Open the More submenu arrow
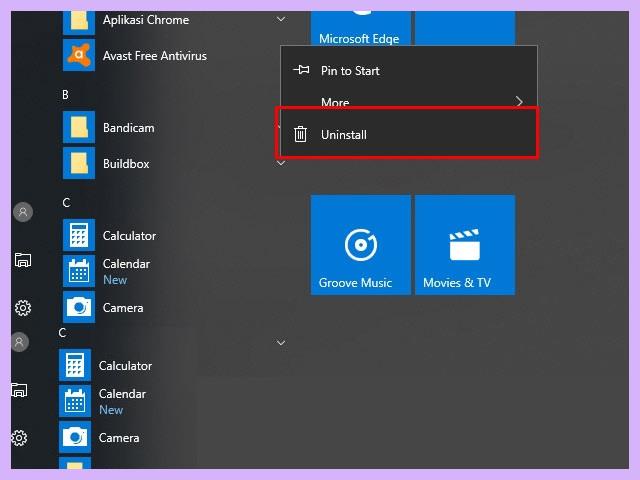 tap(519, 101)
